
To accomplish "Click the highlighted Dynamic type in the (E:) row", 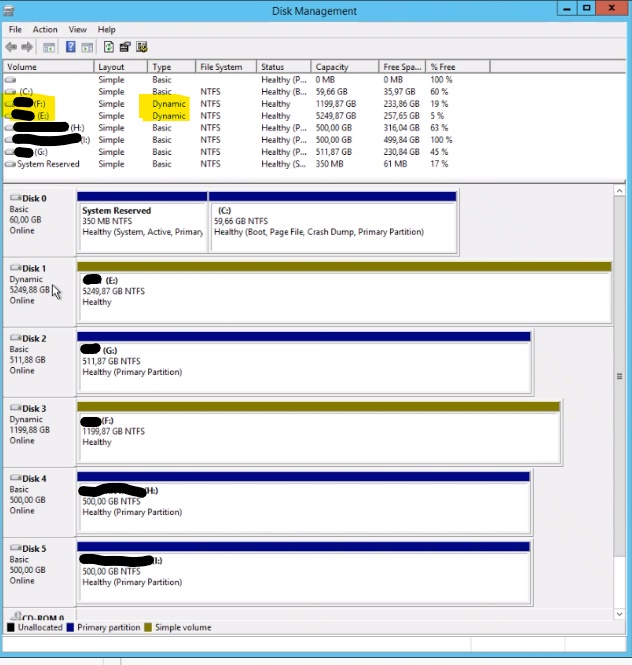I will pos(169,116).
